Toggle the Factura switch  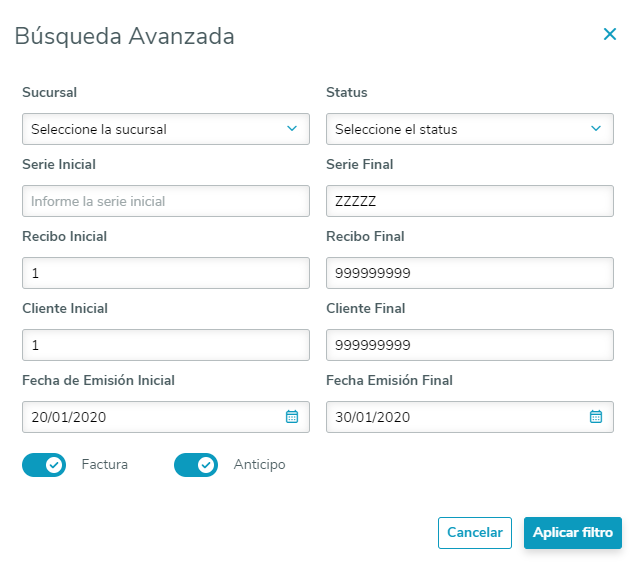(44, 465)
